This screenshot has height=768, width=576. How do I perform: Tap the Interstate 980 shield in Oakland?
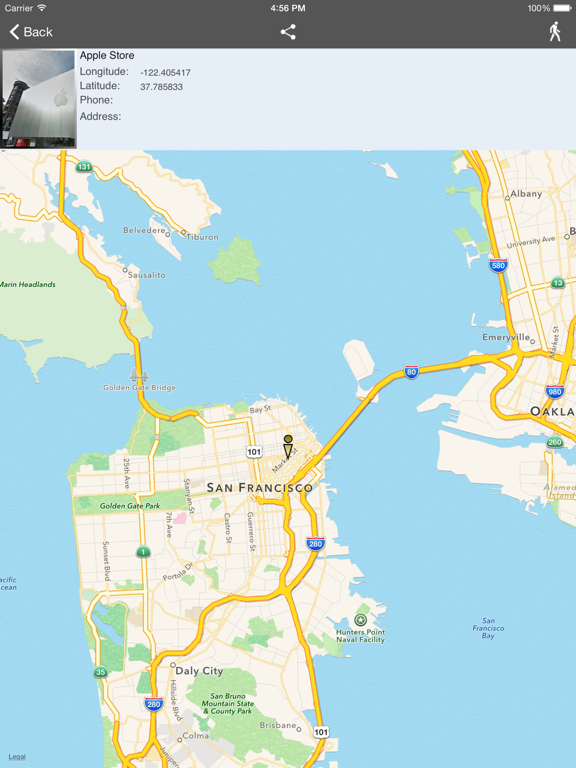tap(554, 392)
